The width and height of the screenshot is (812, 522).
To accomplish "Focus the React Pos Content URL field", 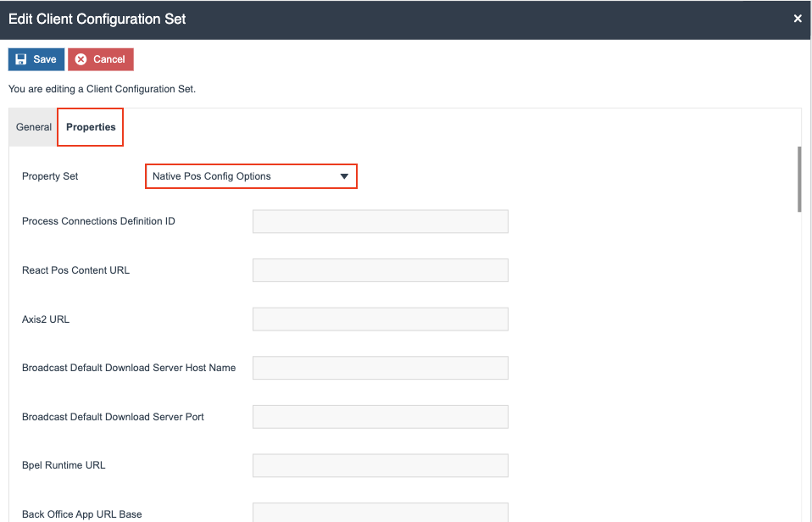I will point(380,269).
